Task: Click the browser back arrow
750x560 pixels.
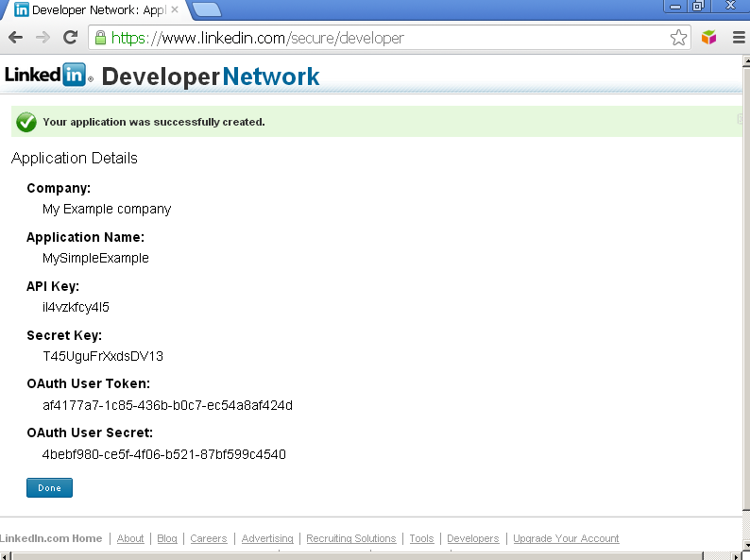Action: coord(15,38)
